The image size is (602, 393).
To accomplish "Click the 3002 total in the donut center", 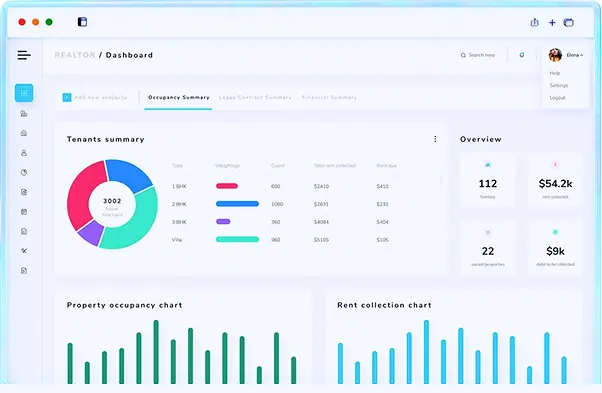I will (112, 201).
